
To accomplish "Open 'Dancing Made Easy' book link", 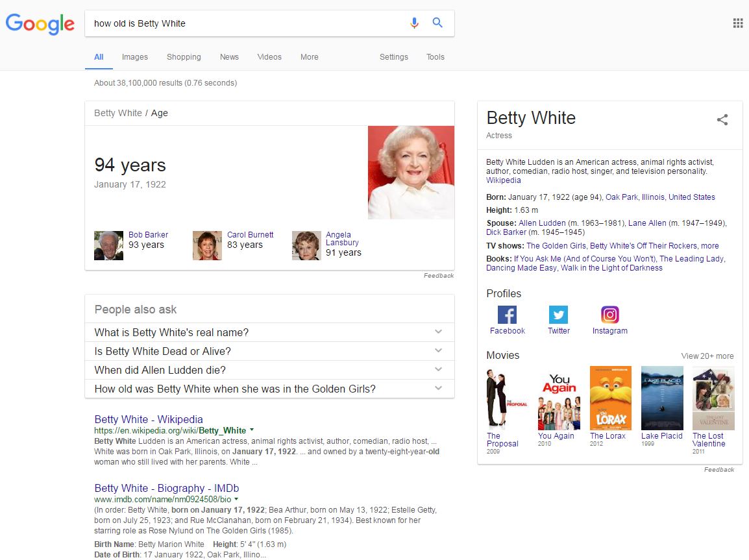I will tap(521, 268).
